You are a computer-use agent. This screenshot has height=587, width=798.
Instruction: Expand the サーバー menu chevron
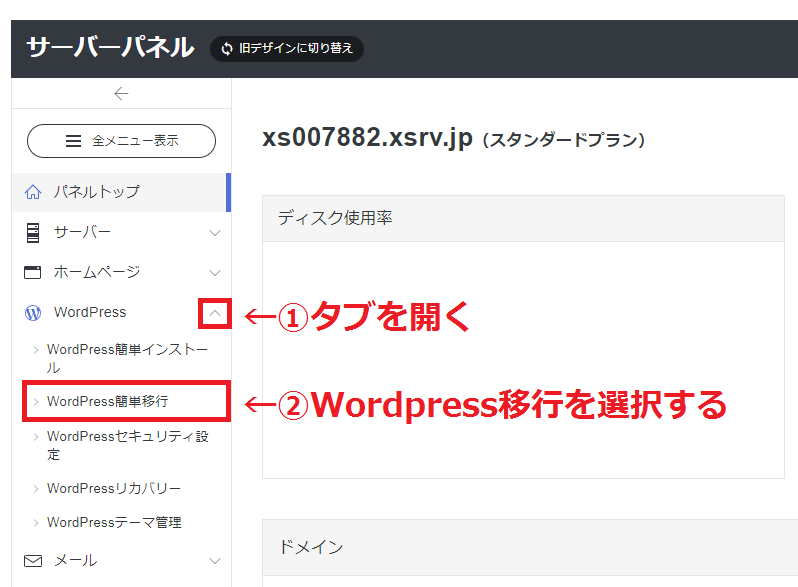click(215, 233)
